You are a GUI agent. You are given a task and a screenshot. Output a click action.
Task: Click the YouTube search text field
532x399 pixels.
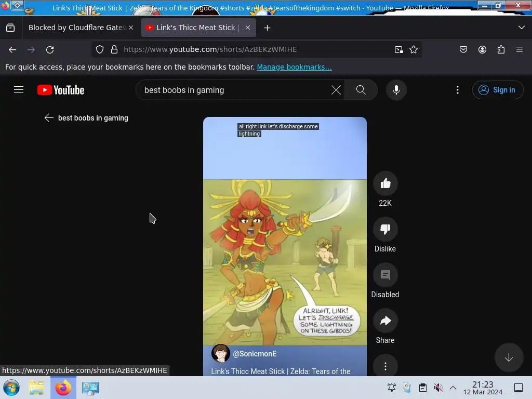(234, 90)
